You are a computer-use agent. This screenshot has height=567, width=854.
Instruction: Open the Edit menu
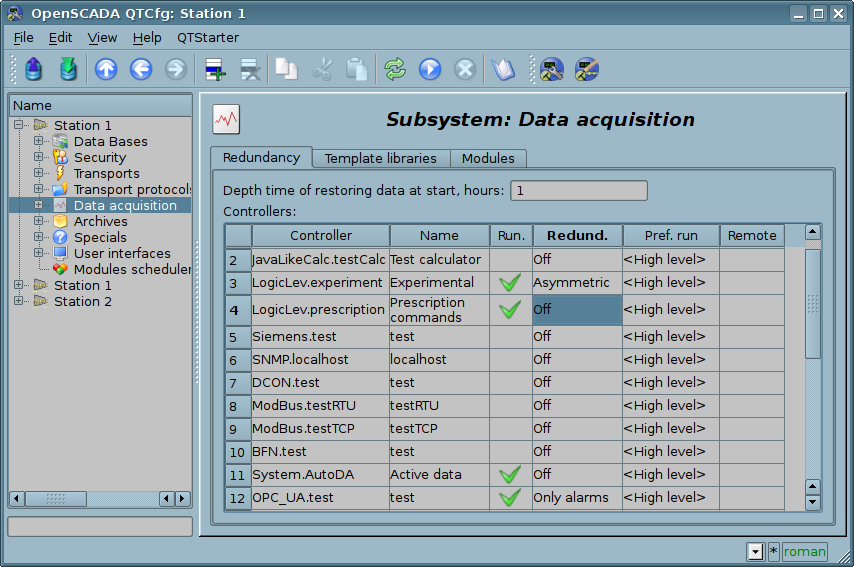[60, 38]
